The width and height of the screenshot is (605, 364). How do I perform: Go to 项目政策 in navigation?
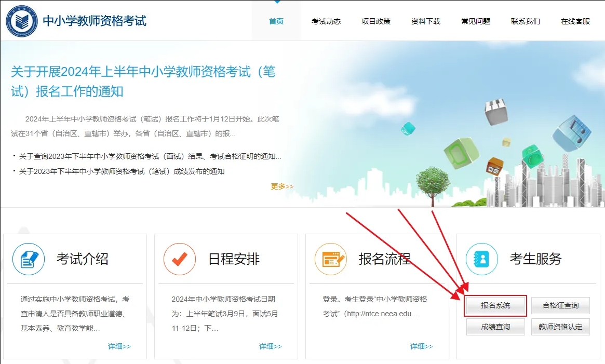[x=376, y=21]
